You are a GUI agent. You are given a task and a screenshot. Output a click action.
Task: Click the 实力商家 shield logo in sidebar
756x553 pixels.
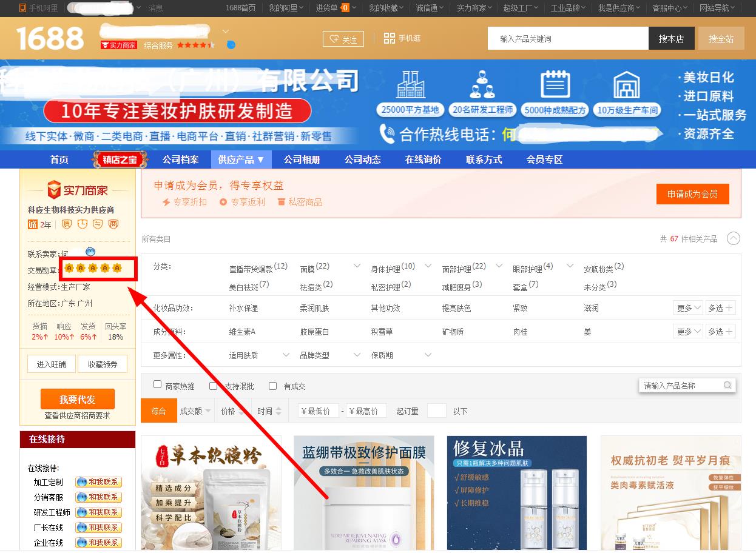[x=54, y=190]
